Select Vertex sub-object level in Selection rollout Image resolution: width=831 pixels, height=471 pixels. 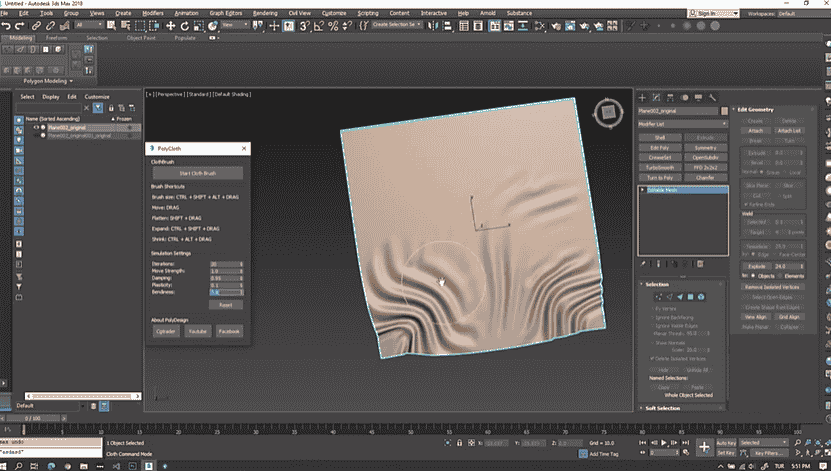[x=658, y=297]
